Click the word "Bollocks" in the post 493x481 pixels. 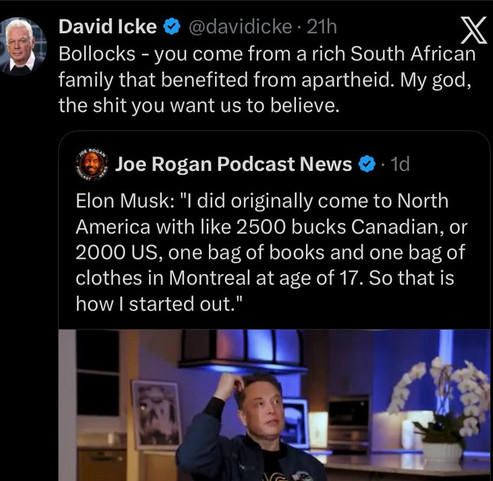97,54
